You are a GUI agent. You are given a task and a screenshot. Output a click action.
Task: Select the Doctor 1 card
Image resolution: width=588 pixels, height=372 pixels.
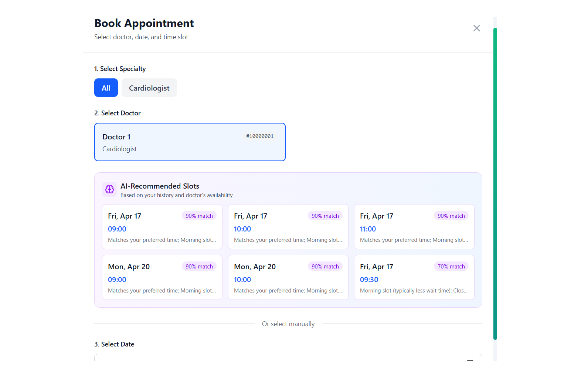(x=190, y=142)
